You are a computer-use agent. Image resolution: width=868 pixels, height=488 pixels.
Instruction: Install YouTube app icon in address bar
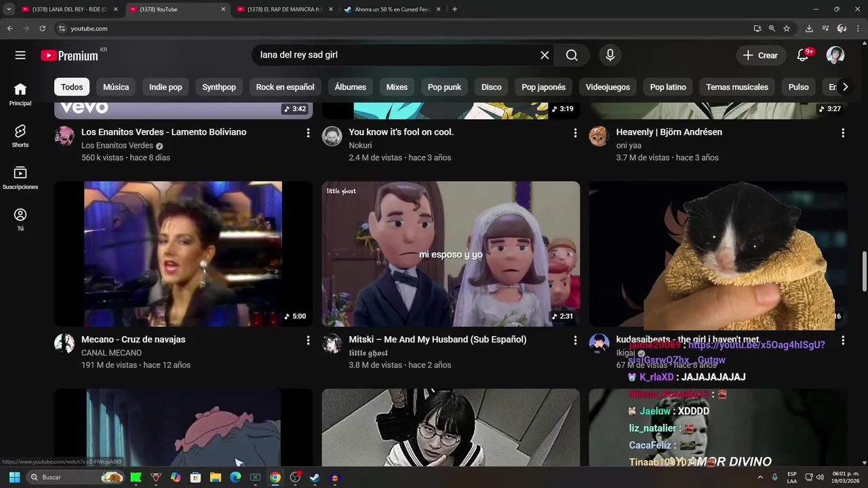pos(757,28)
